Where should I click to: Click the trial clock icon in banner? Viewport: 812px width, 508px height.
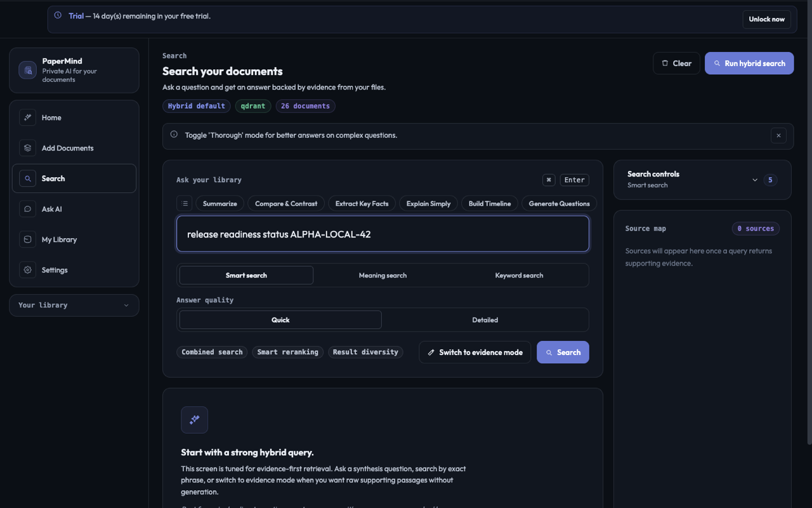tap(58, 16)
